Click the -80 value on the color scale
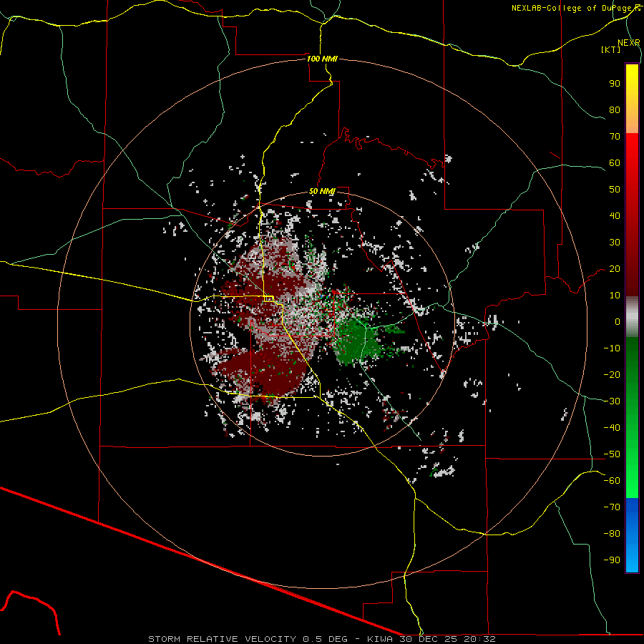The height and width of the screenshot is (644, 644). coord(612,534)
